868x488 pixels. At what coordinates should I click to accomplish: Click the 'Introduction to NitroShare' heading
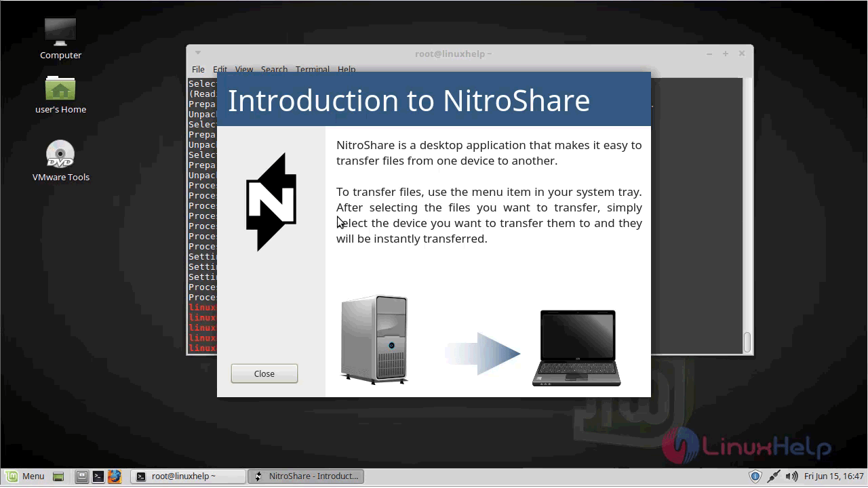(408, 100)
